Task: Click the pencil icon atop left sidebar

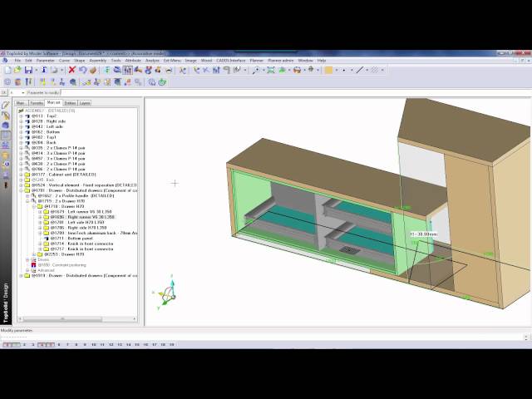Action: click(x=6, y=106)
